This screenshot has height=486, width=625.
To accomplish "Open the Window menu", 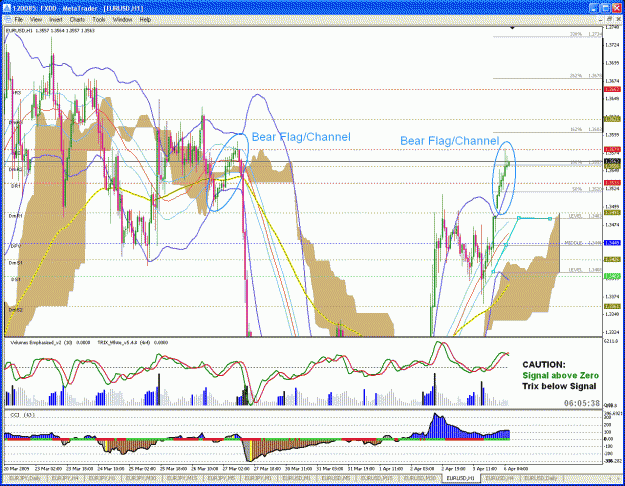I will coord(122,19).
